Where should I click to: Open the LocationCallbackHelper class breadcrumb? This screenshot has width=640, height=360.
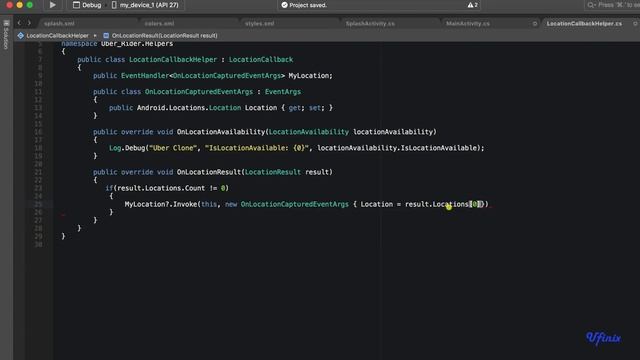click(x=57, y=36)
